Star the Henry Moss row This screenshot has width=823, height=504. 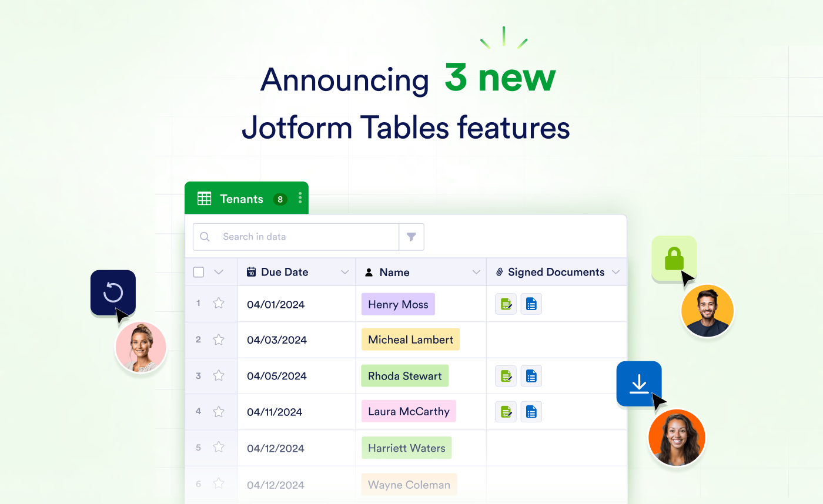coord(219,303)
